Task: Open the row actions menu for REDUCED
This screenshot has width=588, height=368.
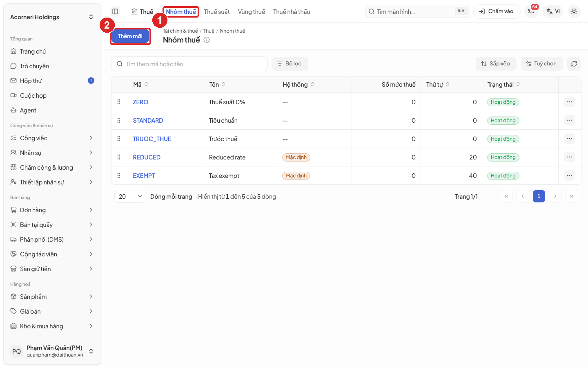Action: coord(569,157)
